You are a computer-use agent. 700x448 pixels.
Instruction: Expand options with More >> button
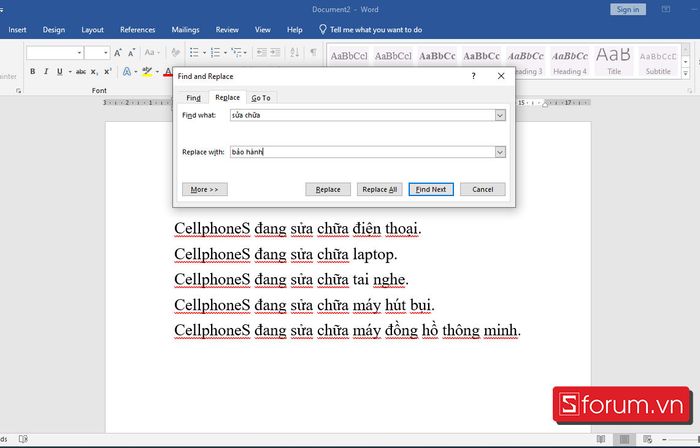click(204, 189)
